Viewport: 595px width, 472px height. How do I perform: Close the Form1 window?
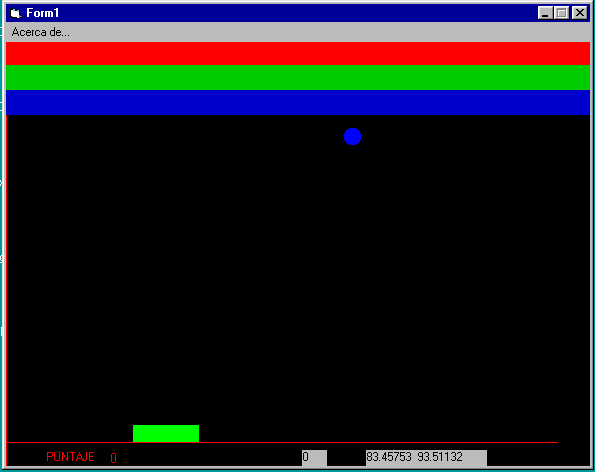pyautogui.click(x=580, y=13)
